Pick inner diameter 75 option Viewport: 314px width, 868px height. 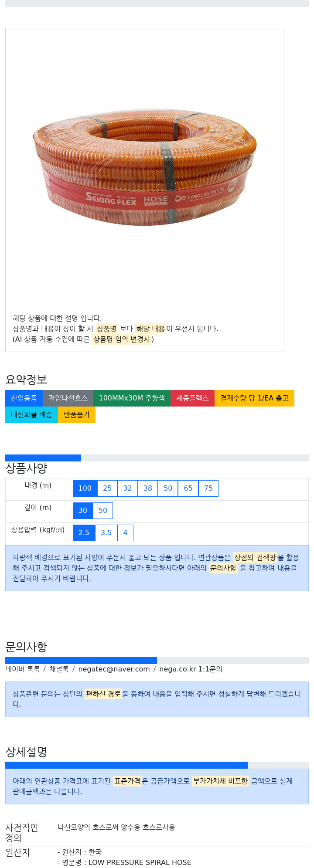click(x=208, y=488)
